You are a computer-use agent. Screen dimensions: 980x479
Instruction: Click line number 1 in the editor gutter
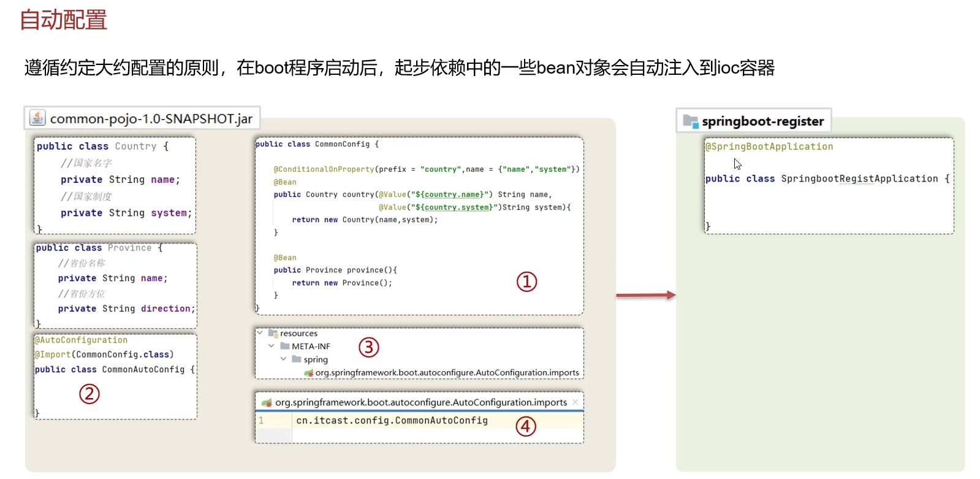coord(261,421)
